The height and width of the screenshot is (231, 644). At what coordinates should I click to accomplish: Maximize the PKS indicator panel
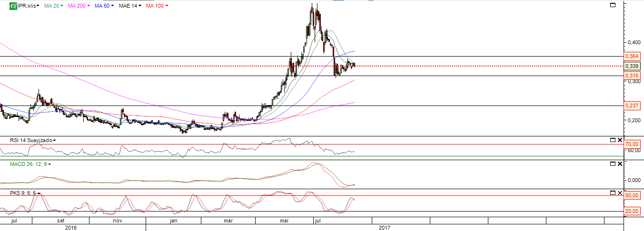(x=613, y=193)
